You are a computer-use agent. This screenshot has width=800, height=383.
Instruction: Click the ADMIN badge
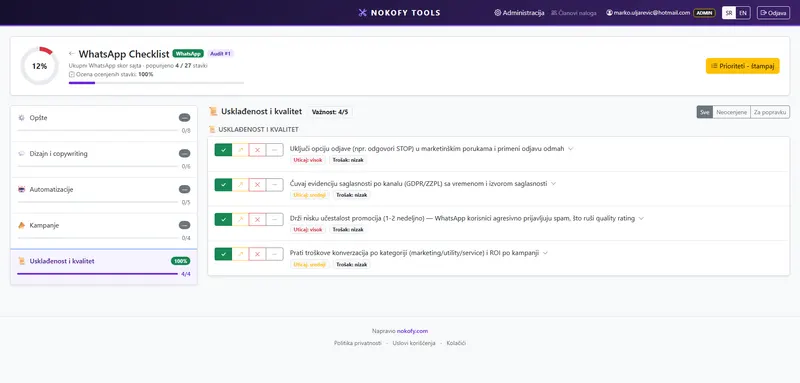[704, 13]
